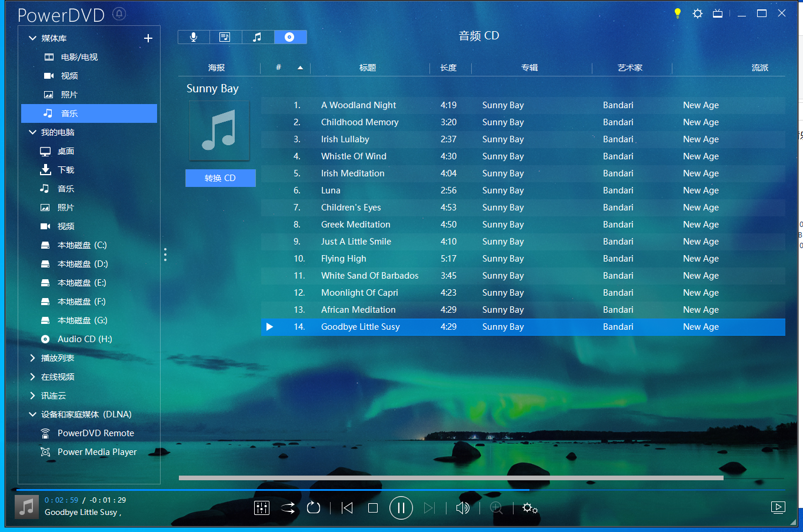The height and width of the screenshot is (532, 803).
Task: Stop playback
Action: (x=373, y=508)
